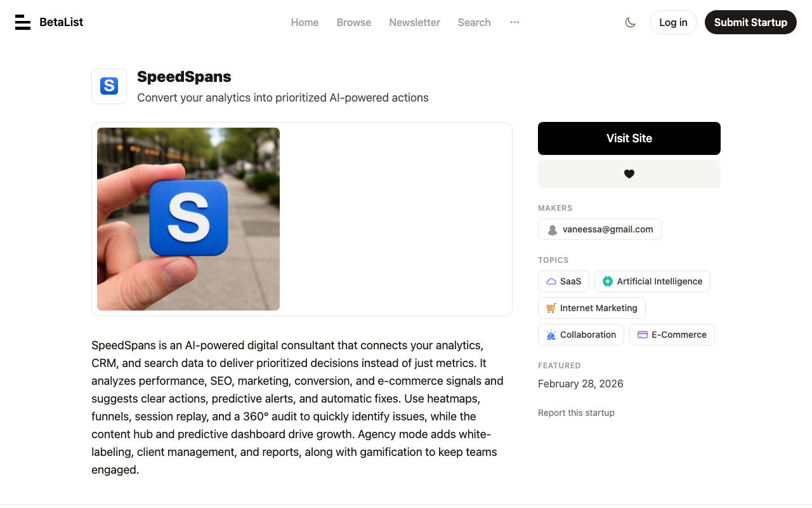
Task: Visit the SpeedSpans site via Visit Site
Action: click(x=629, y=138)
